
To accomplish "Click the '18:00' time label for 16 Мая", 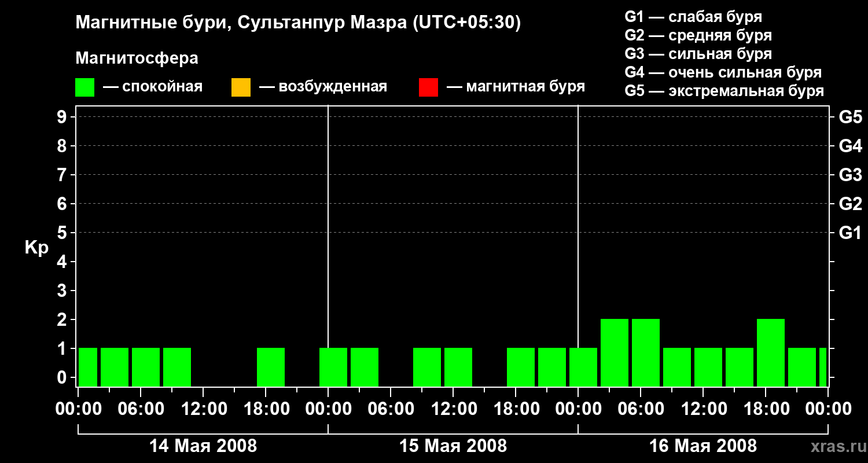I will pyautogui.click(x=766, y=409).
